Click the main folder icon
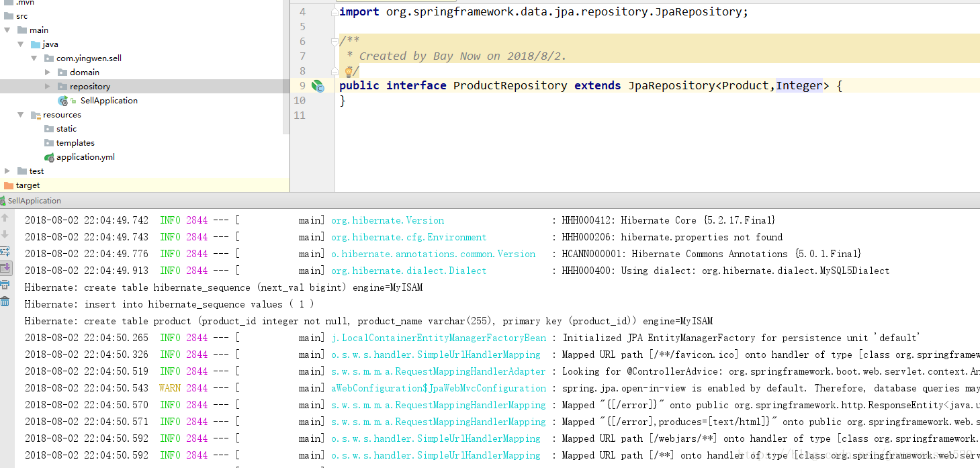Screen dimensions: 980x468 22,30
